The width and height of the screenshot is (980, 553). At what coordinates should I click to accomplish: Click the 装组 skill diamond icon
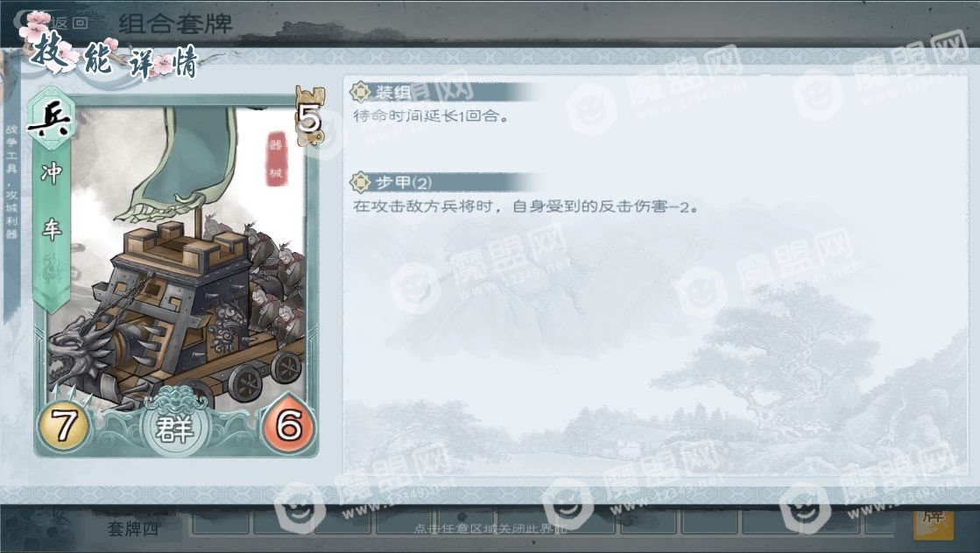pyautogui.click(x=360, y=93)
